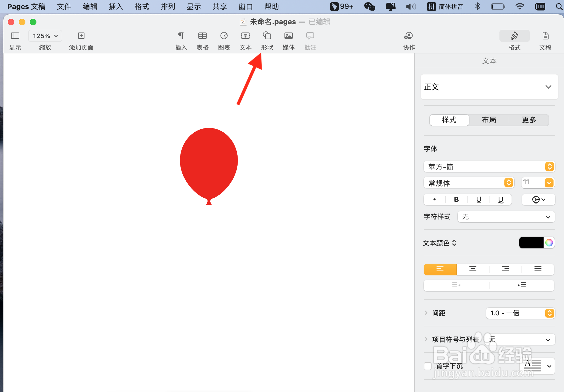Open the 正文 paragraph style dropdown
564x392 pixels.
489,87
